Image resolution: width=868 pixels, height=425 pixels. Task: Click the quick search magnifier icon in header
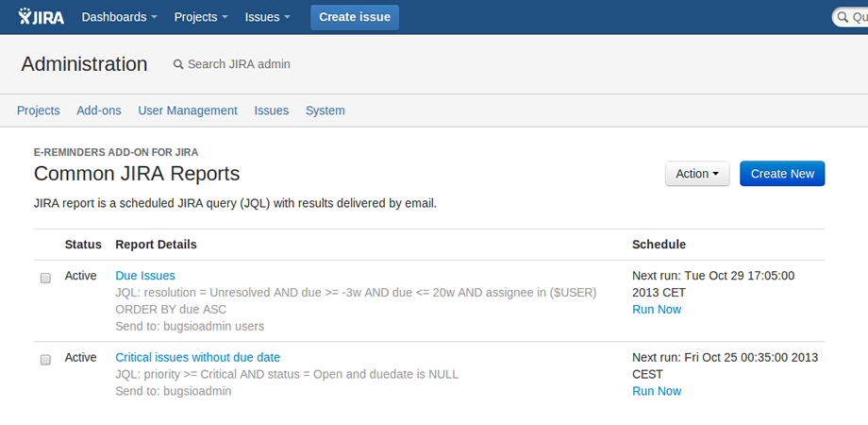[843, 17]
